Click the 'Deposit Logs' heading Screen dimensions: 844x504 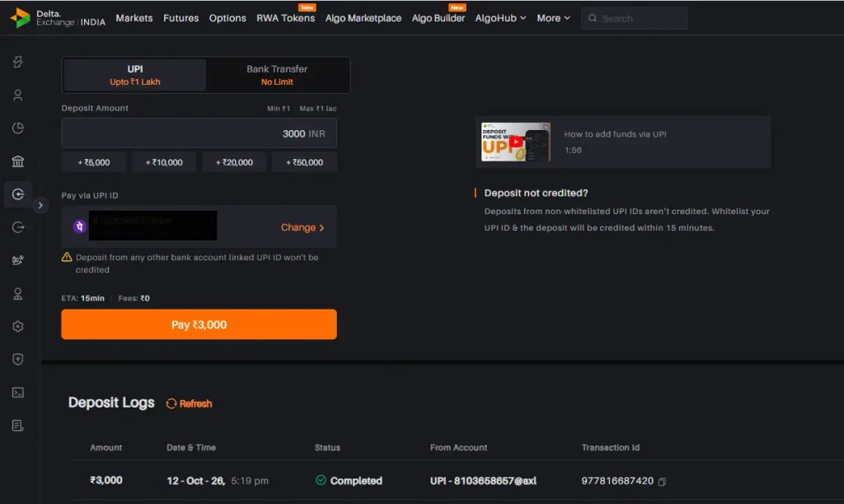[111, 403]
